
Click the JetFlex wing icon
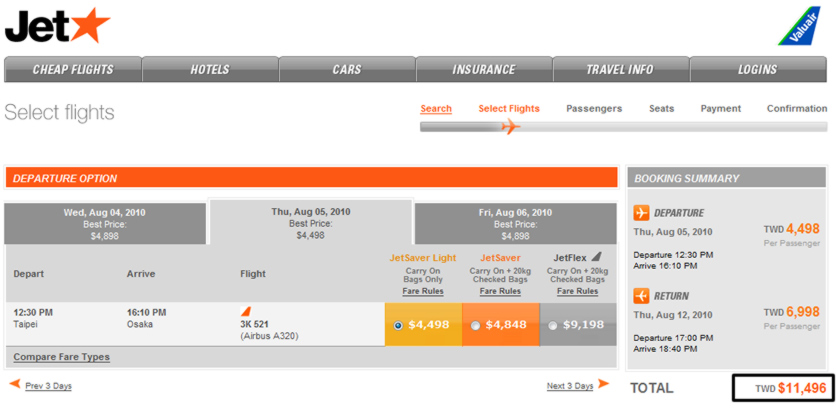click(597, 257)
